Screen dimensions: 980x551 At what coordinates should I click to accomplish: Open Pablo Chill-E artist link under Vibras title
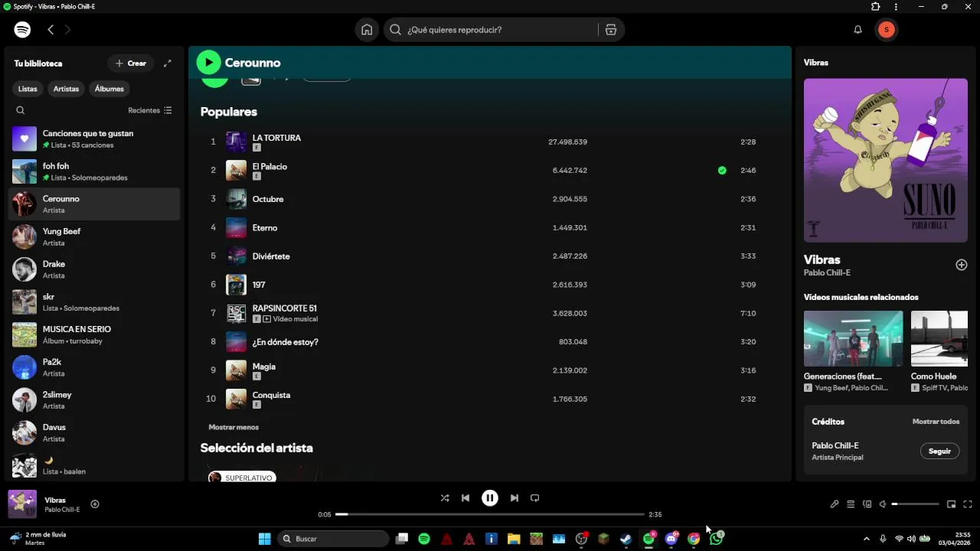click(827, 273)
